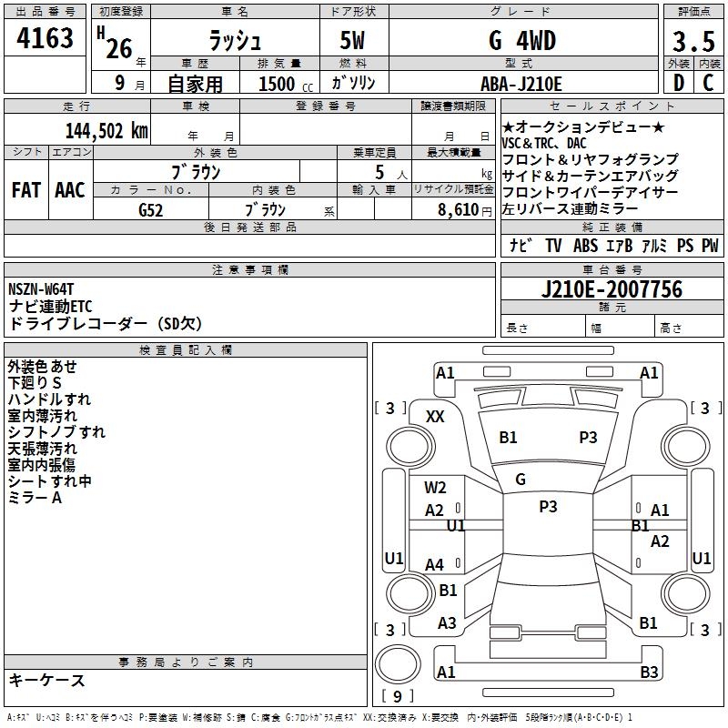Click the air conditioner value AAC
Screen dimensions: 728x728
pos(70,190)
